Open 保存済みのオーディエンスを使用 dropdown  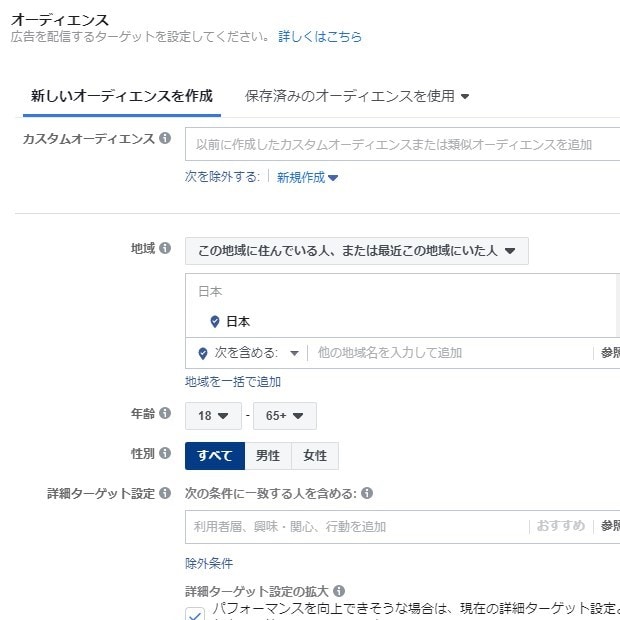(x=357, y=96)
